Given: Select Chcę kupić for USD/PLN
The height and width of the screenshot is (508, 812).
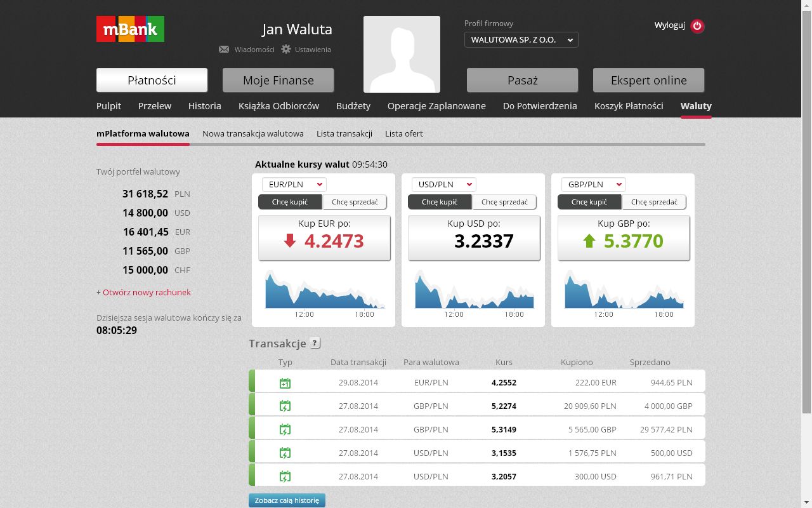Looking at the screenshot, I should coord(440,202).
